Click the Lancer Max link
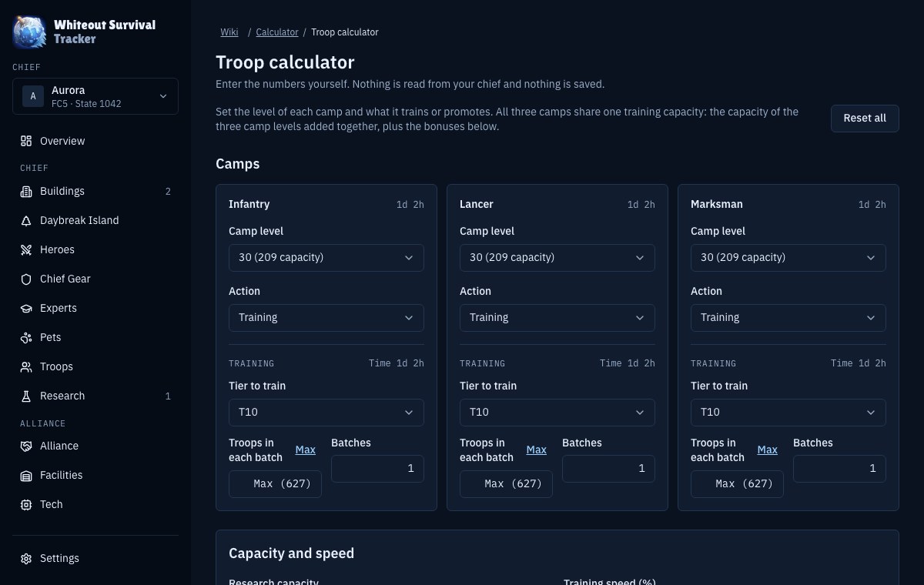The image size is (924, 585). (537, 450)
